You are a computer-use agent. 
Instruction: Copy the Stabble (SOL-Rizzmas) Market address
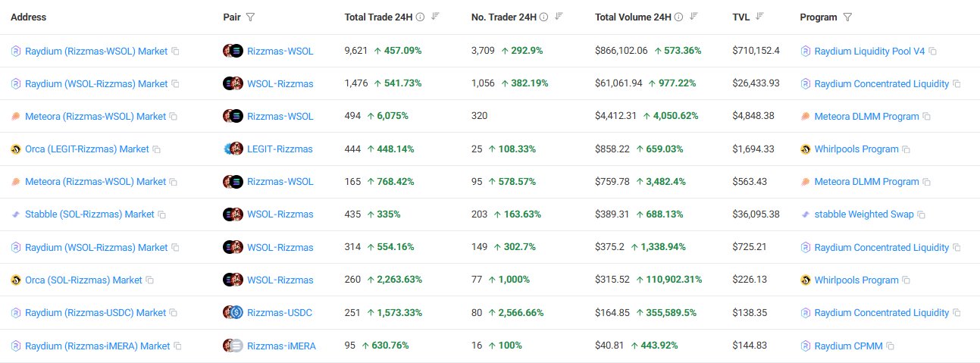tap(161, 215)
